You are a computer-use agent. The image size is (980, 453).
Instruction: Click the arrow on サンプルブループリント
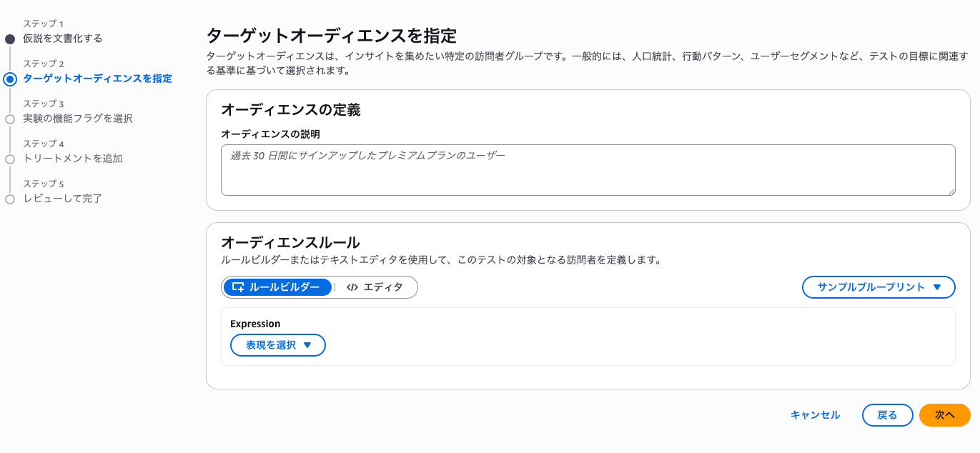point(937,287)
